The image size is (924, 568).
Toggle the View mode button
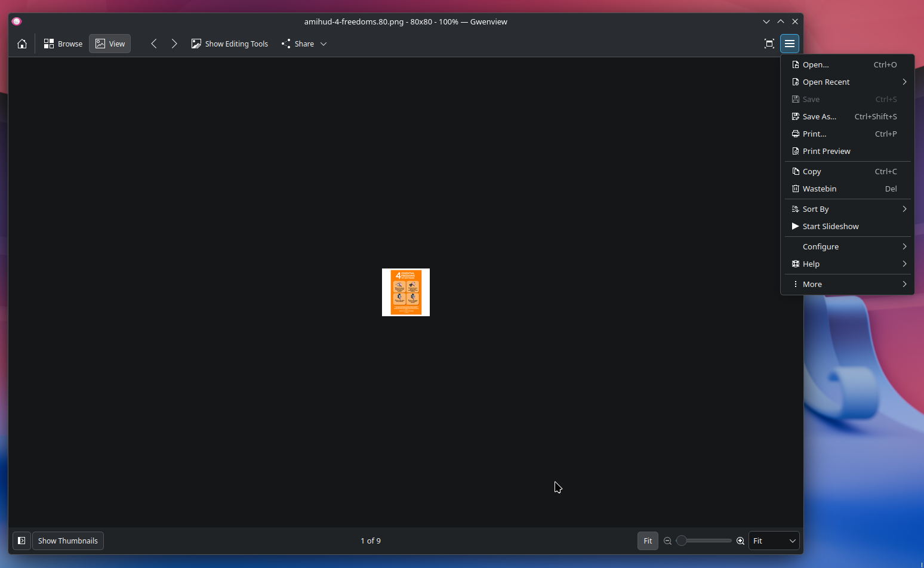tap(110, 44)
